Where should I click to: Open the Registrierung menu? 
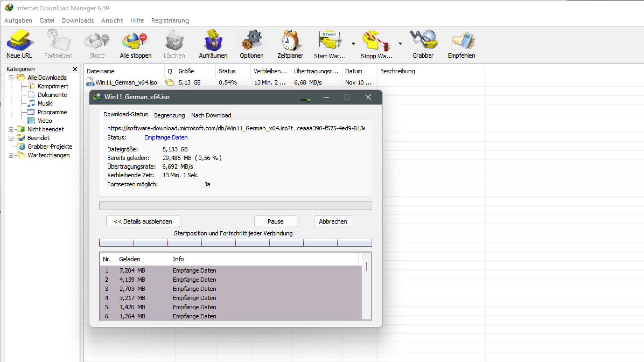point(170,20)
